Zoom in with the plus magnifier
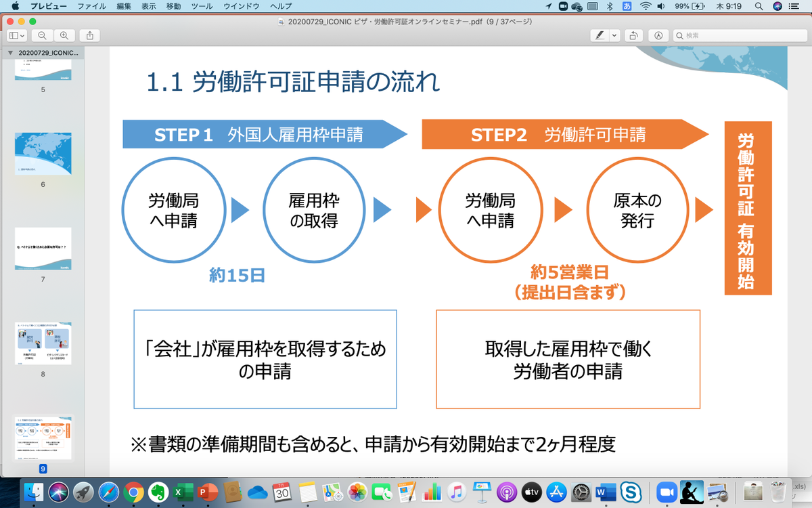The image size is (812, 508). [64, 35]
